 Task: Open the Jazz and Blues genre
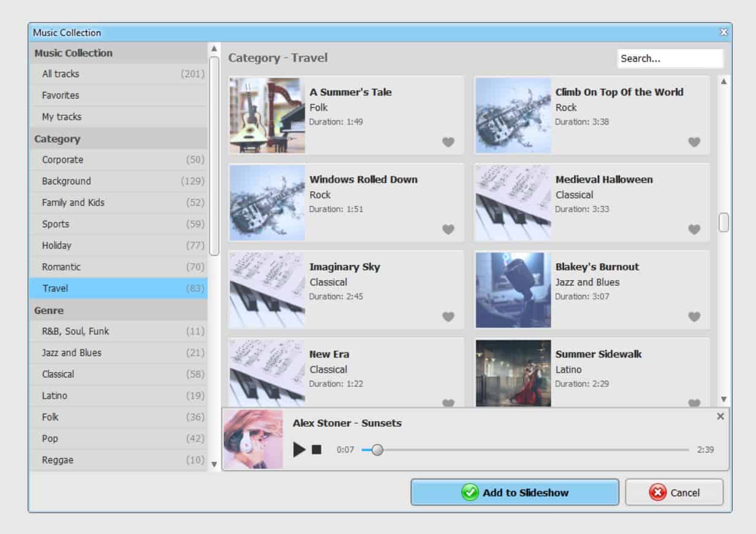point(71,353)
